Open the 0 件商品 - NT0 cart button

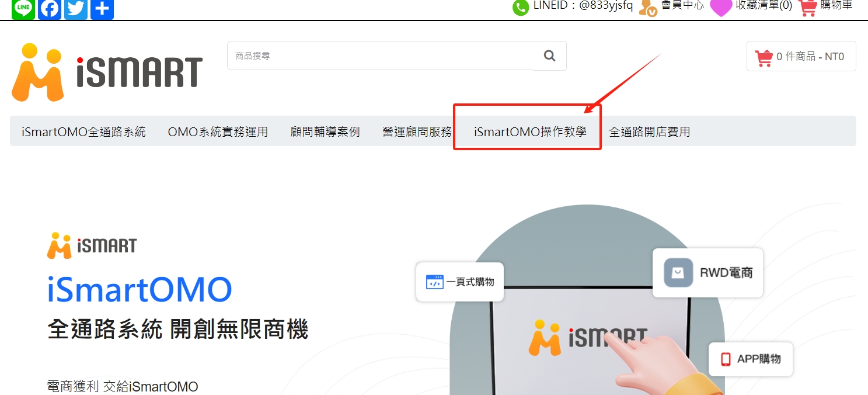[801, 56]
